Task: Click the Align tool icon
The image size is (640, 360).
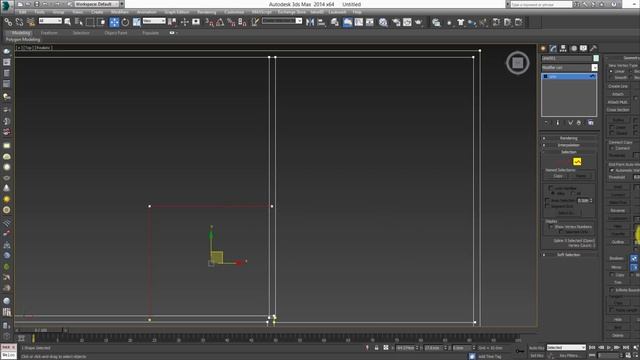Action: (x=321, y=22)
